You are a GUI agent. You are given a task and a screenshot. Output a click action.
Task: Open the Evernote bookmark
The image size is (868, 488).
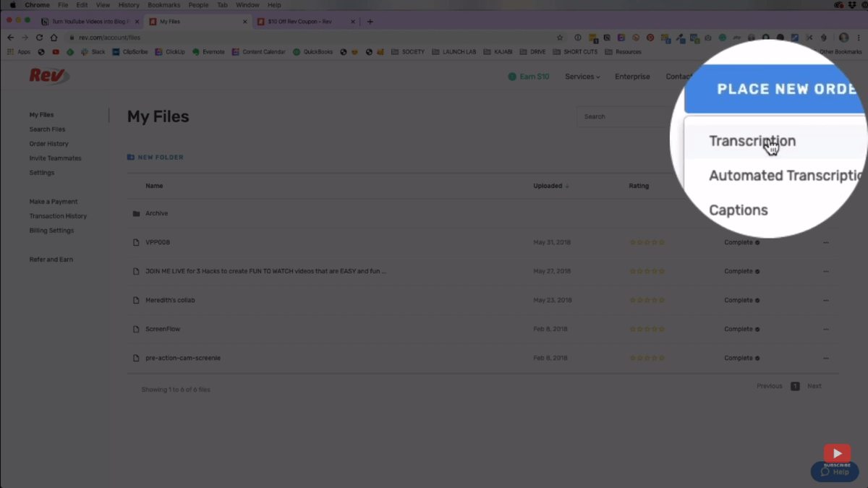coord(208,52)
